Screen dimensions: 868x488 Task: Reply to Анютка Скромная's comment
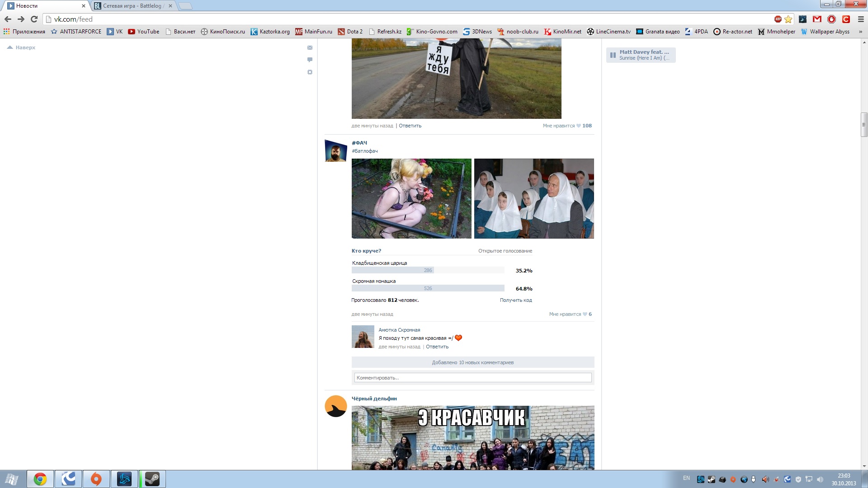click(437, 347)
